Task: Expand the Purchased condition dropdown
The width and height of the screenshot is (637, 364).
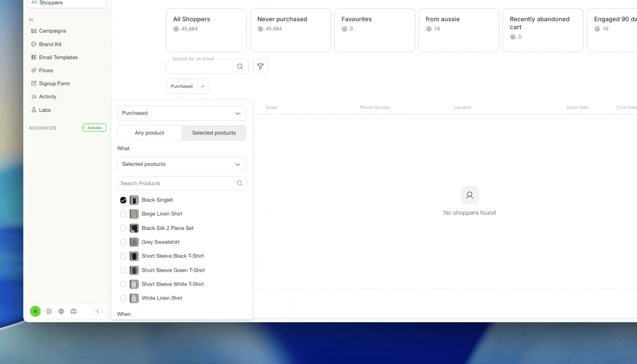Action: tap(182, 113)
